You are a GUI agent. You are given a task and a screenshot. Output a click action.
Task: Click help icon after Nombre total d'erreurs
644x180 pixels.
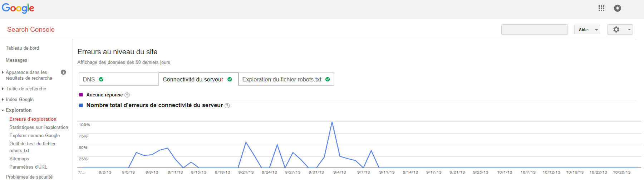point(227,106)
